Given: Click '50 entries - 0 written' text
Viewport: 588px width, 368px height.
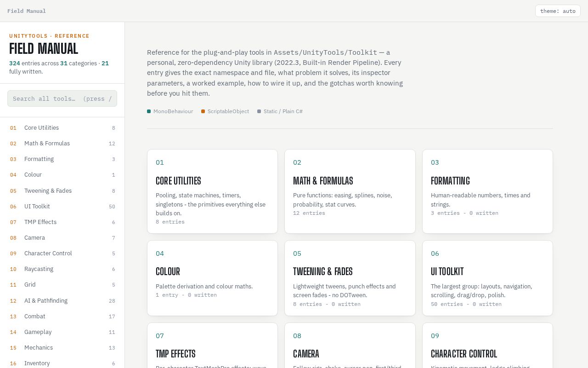Looking at the screenshot, I should (466, 304).
